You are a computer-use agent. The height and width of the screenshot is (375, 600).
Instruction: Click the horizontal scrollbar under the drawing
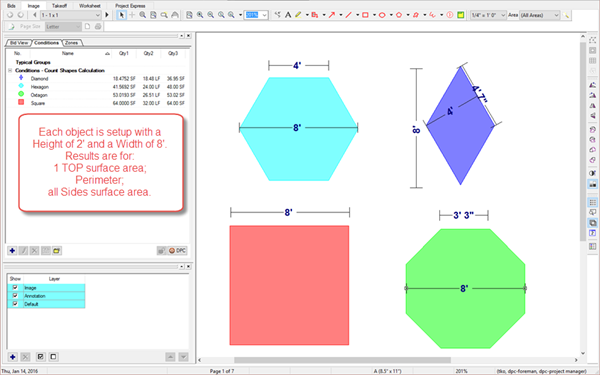(342, 360)
